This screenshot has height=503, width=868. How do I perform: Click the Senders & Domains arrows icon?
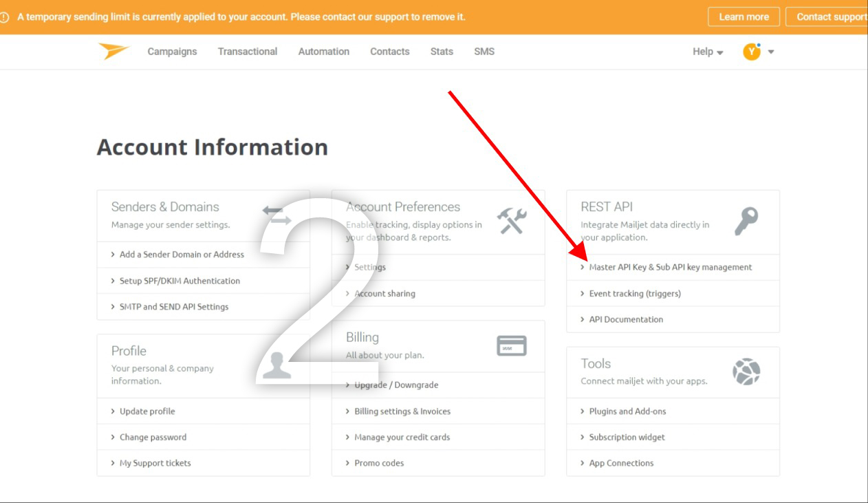click(276, 214)
